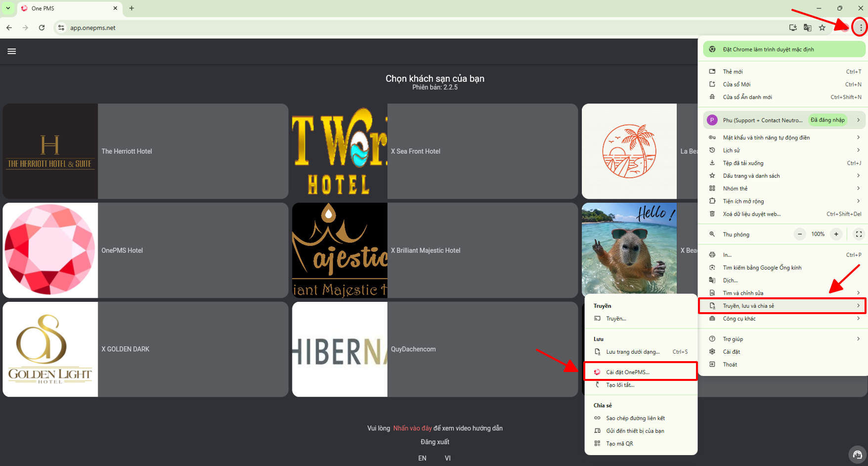
Task: Open the OnePMS hamburger menu
Action: click(12, 51)
